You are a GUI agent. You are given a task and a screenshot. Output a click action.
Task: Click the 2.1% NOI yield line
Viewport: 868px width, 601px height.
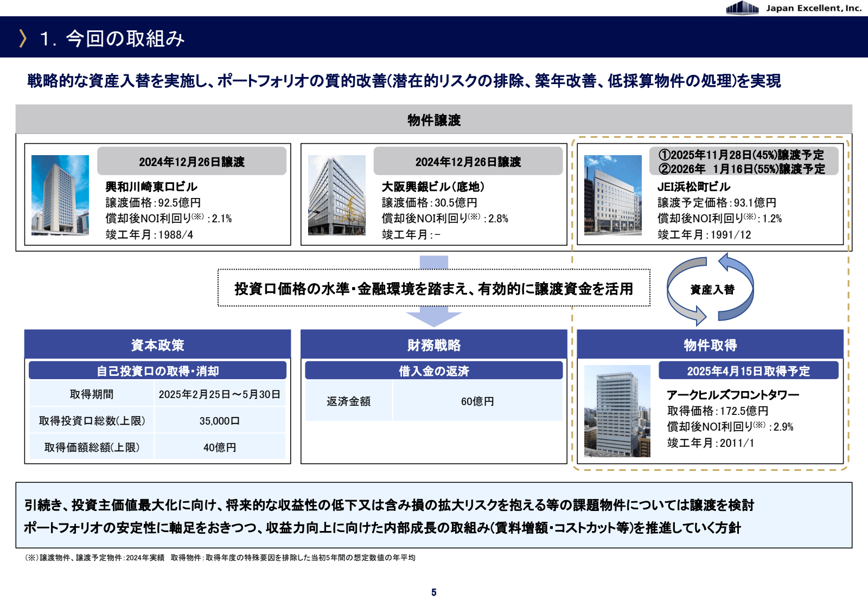169,218
